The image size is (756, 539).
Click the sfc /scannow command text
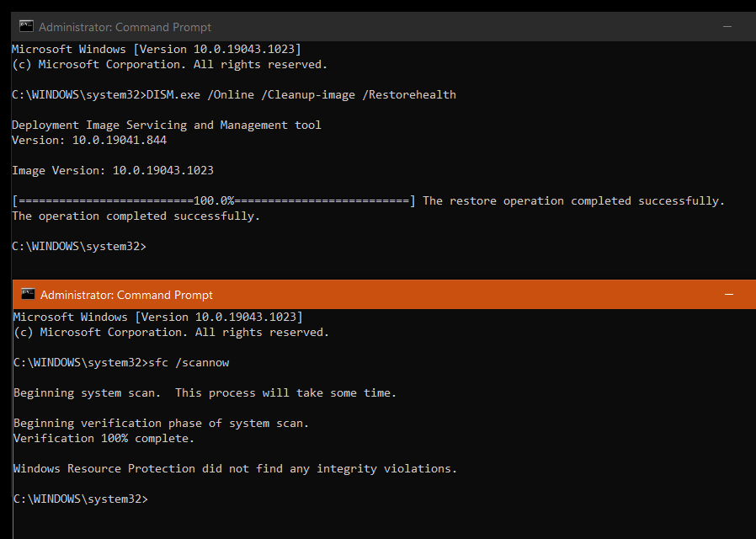point(189,362)
